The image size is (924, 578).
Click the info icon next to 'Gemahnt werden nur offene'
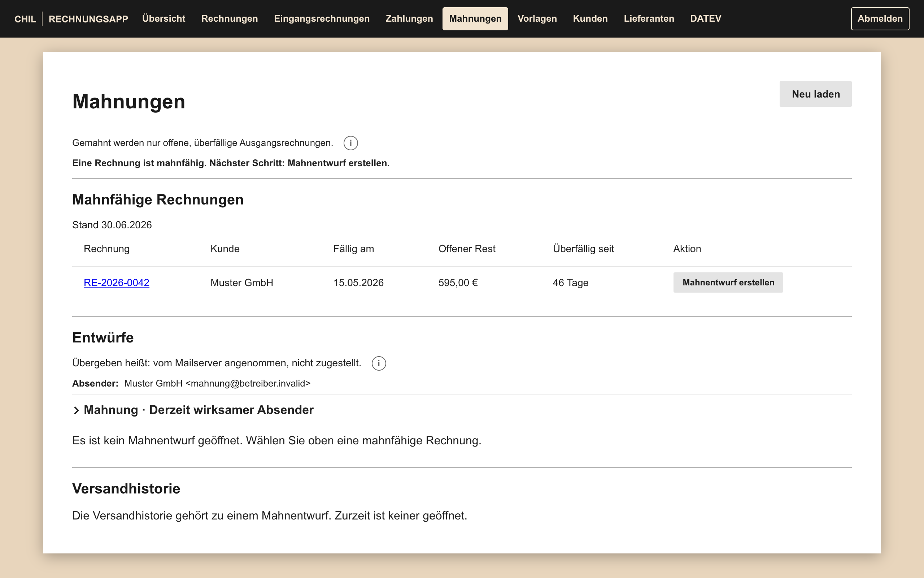(350, 143)
